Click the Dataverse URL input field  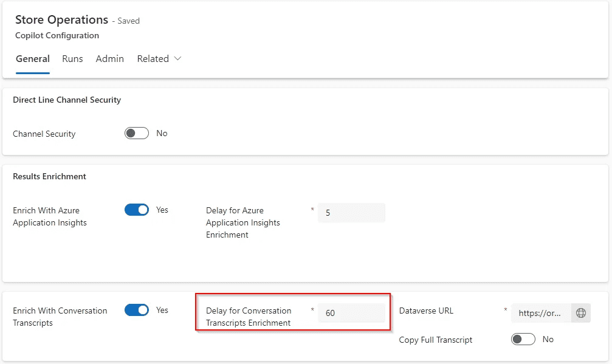pos(541,313)
